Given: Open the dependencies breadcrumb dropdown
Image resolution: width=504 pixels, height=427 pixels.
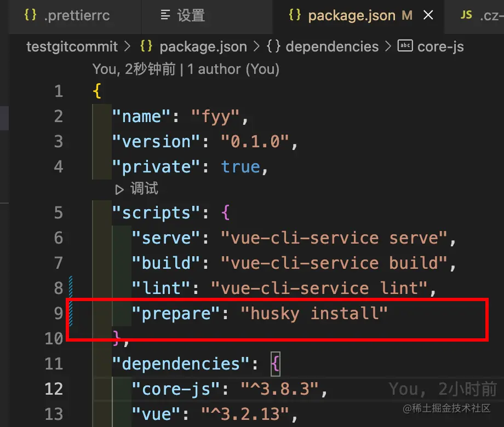Looking at the screenshot, I should point(332,47).
